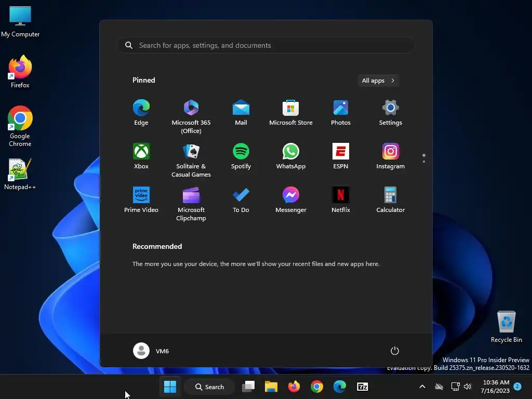This screenshot has height=399, width=532.
Task: Launch the Photos app
Action: click(341, 113)
